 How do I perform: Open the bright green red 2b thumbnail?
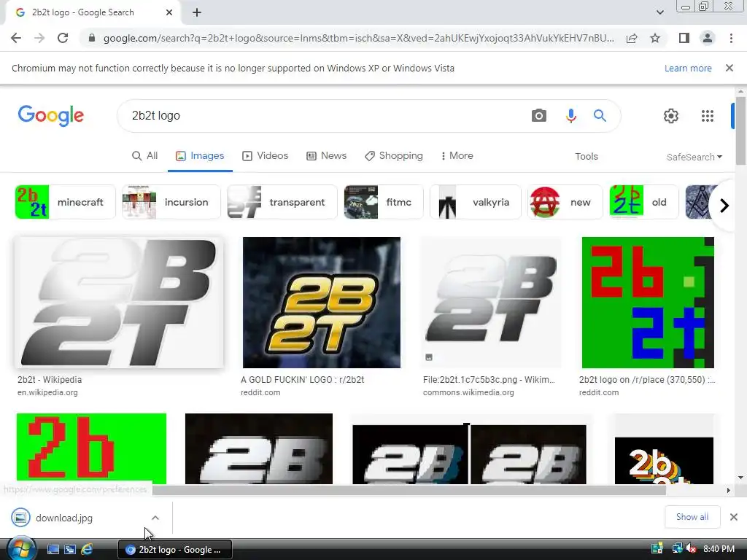pos(91,448)
